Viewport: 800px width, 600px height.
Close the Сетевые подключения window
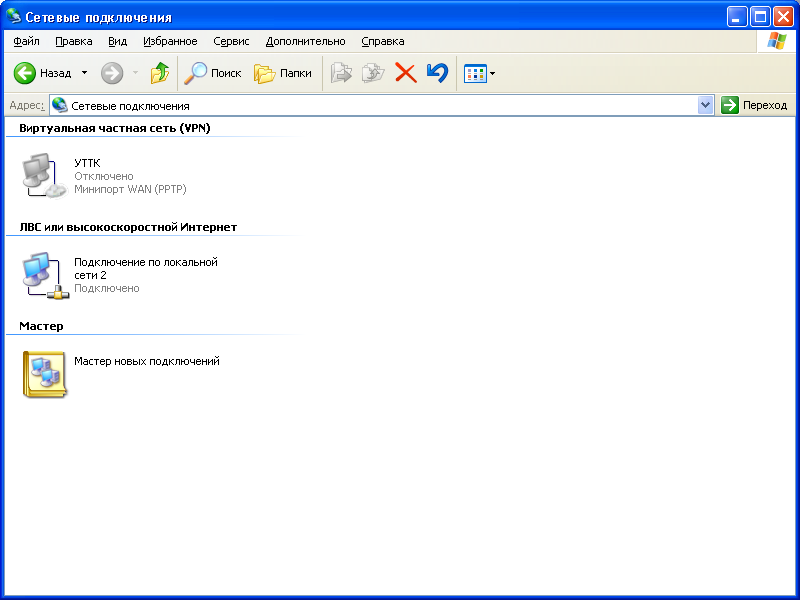tap(783, 17)
